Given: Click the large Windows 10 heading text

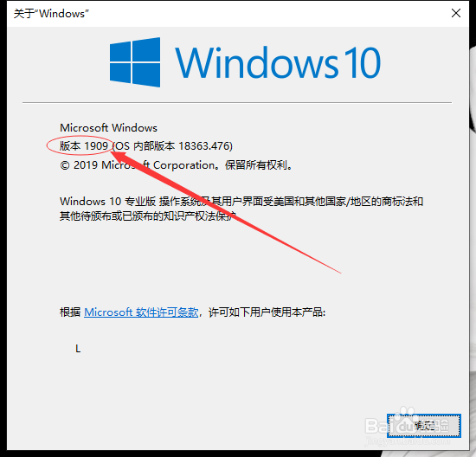Looking at the screenshot, I should (x=278, y=63).
